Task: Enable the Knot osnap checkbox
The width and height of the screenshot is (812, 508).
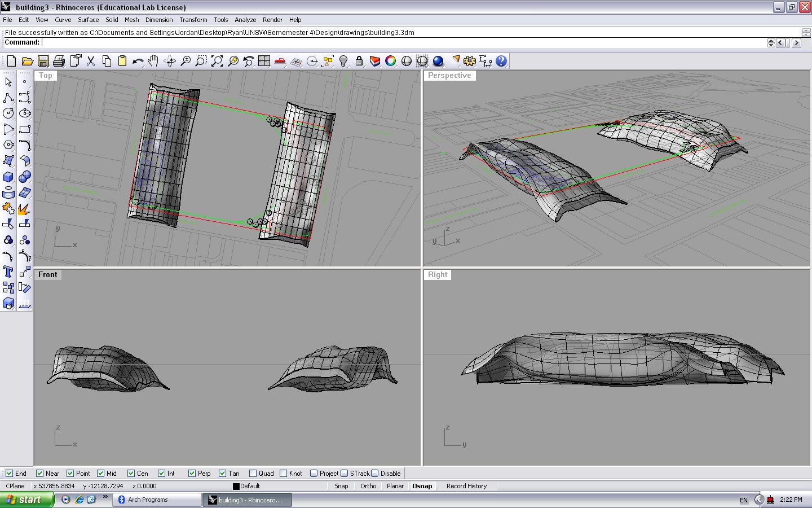Action: pyautogui.click(x=283, y=474)
